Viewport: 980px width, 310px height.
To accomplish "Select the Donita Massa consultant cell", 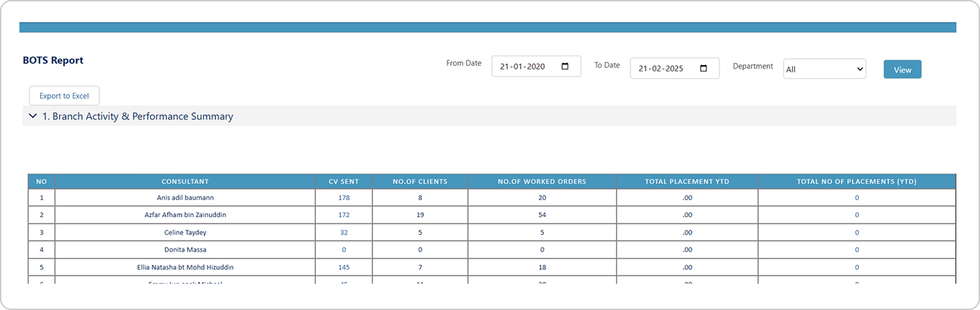I will (x=185, y=250).
